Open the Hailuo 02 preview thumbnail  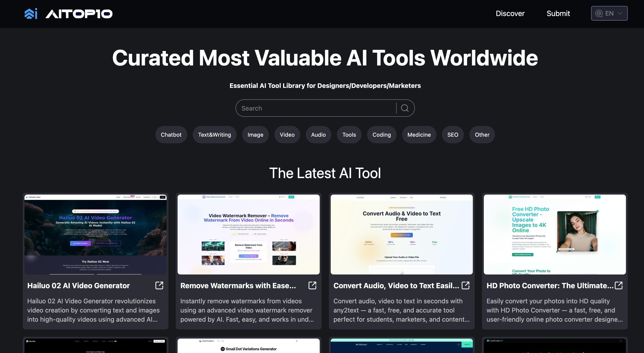pos(95,234)
